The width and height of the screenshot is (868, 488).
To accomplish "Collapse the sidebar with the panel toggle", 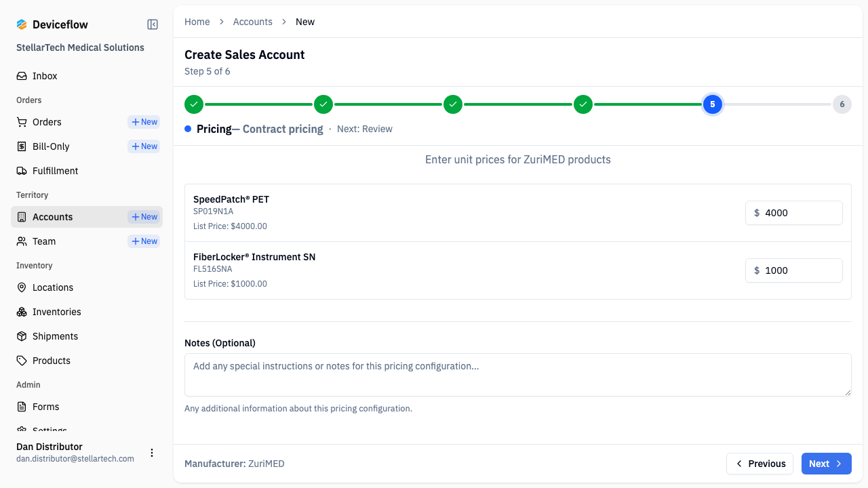I will (152, 24).
